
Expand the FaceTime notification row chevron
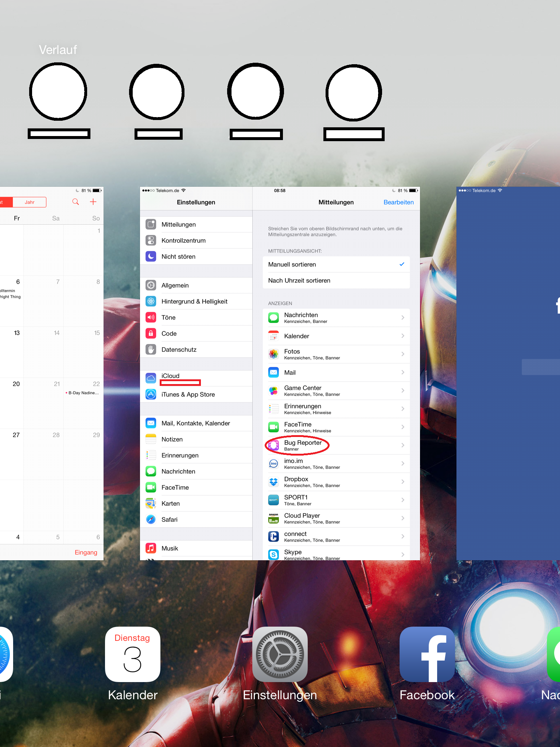[403, 427]
